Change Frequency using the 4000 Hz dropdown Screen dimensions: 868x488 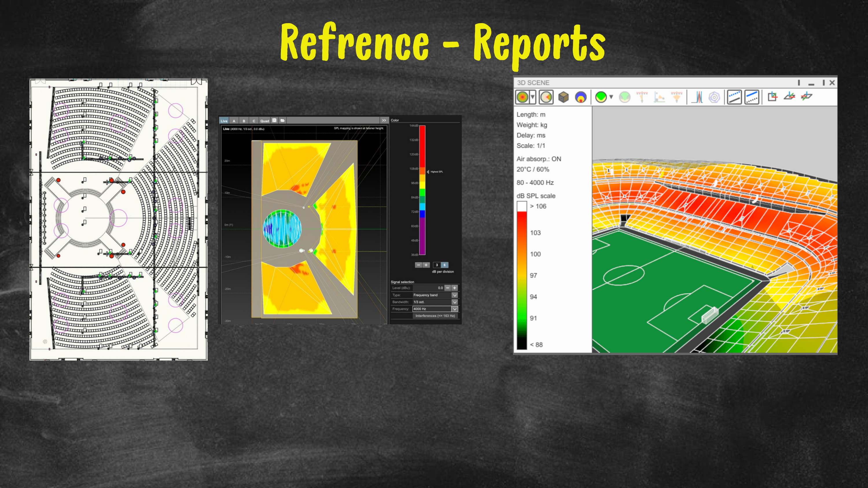pyautogui.click(x=455, y=309)
